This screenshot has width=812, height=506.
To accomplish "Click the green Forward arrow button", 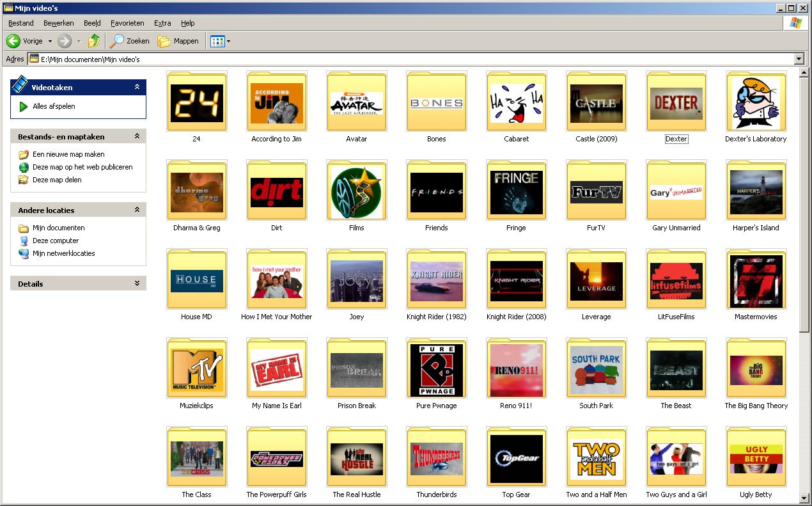I will pyautogui.click(x=65, y=41).
